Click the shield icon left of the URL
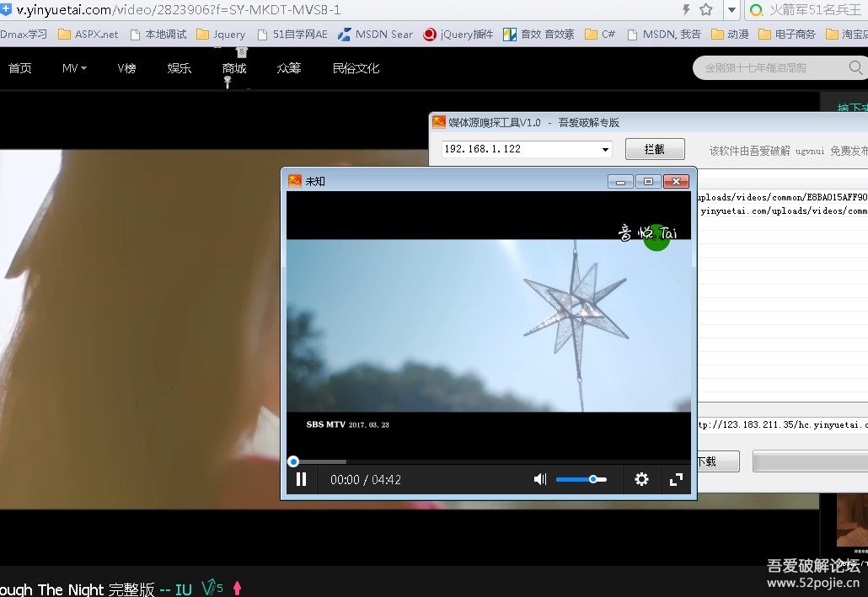The width and height of the screenshot is (868, 597). [6, 9]
